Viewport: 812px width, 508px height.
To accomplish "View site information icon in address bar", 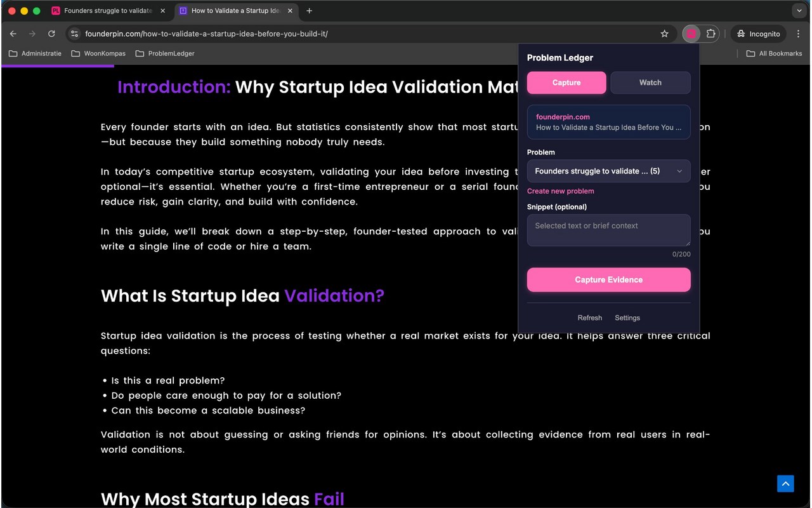I will pos(74,34).
